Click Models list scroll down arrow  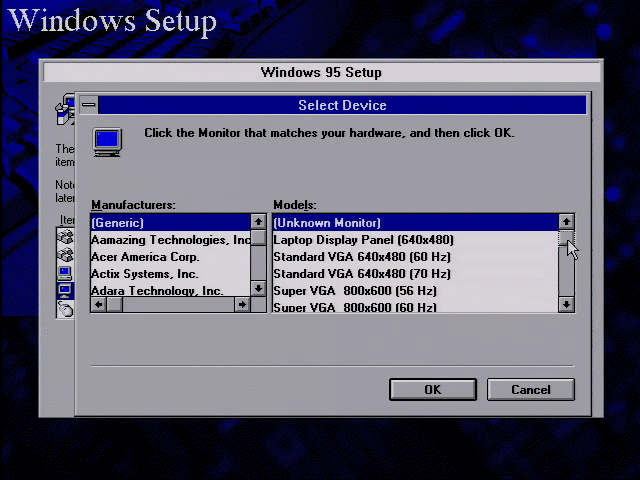pos(566,304)
